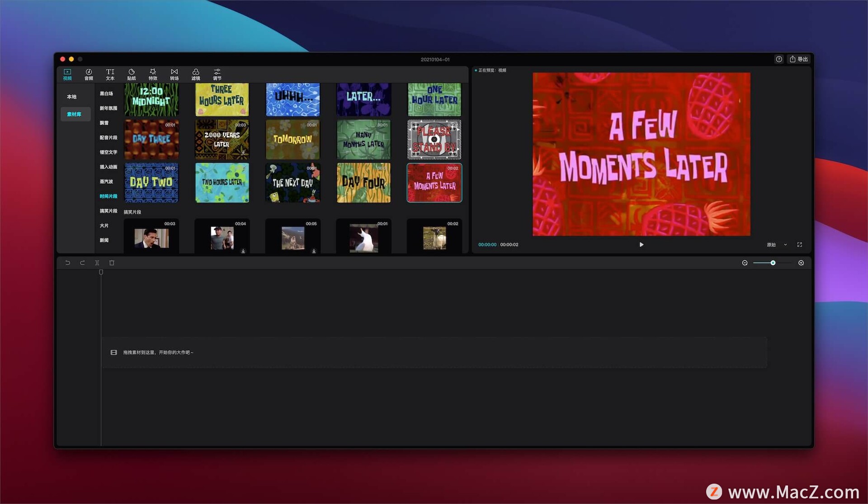
Task: Click the help question mark icon
Action: pos(778,59)
